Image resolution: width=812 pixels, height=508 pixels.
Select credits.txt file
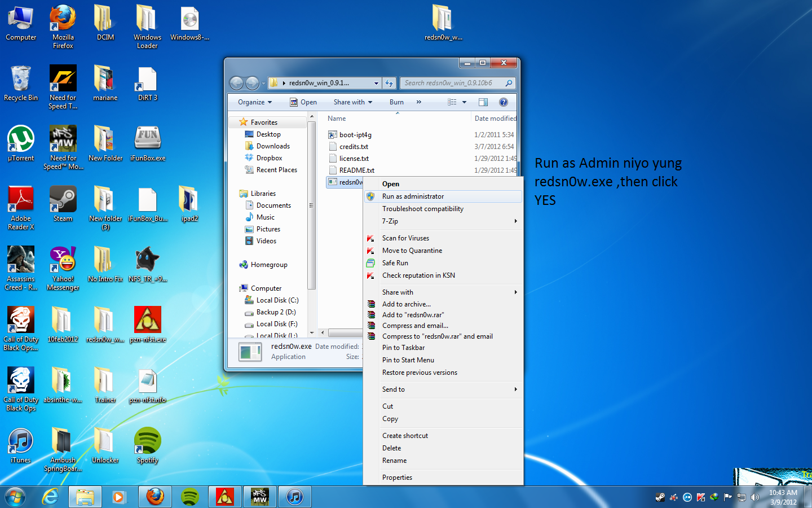354,147
